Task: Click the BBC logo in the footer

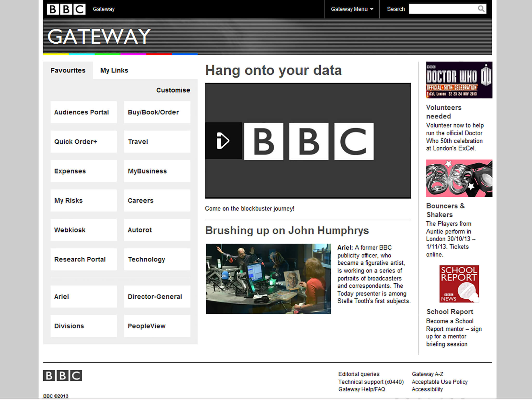Action: coord(63,376)
